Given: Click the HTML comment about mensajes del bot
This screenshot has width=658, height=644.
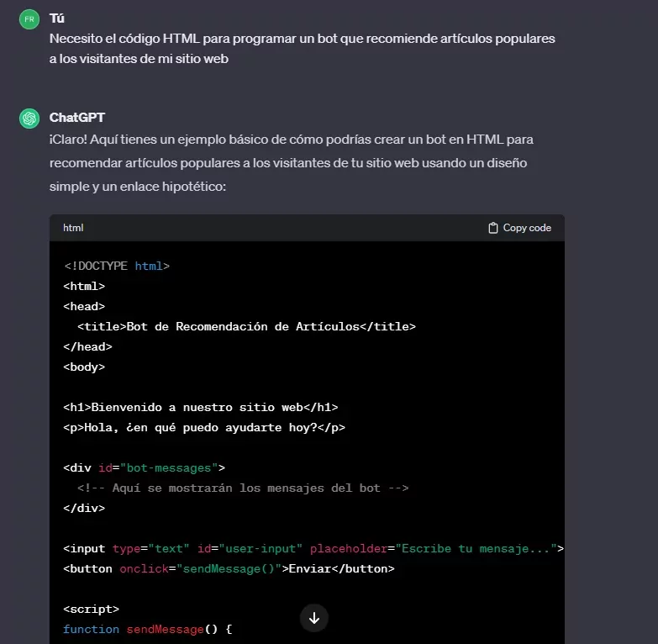Looking at the screenshot, I should pyautogui.click(x=242, y=488).
